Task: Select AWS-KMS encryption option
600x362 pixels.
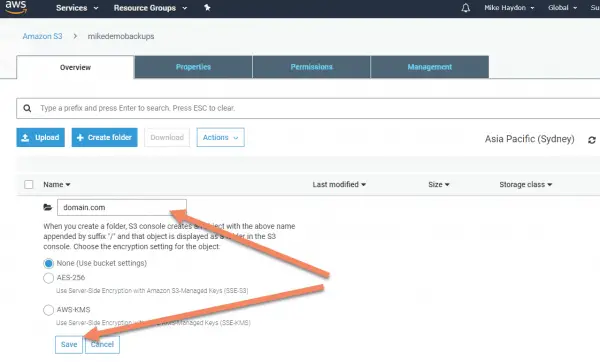Action: click(48, 310)
